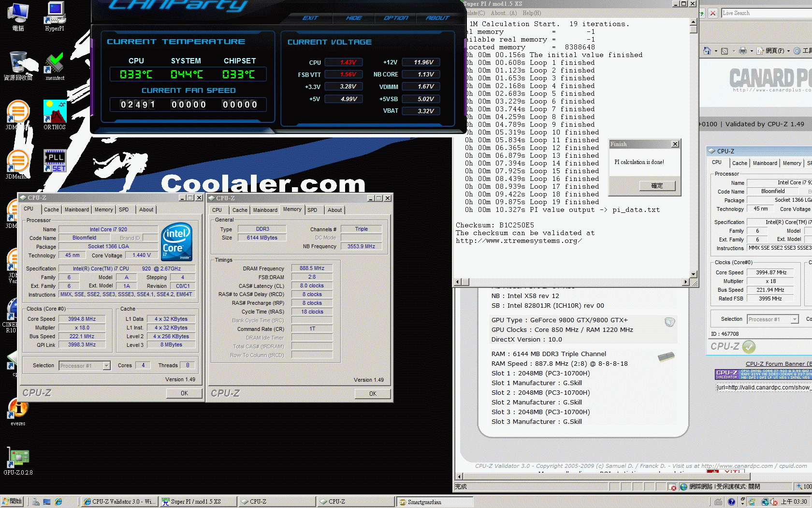Click the red Stop loading icon
The width and height of the screenshot is (812, 508).
tap(712, 13)
